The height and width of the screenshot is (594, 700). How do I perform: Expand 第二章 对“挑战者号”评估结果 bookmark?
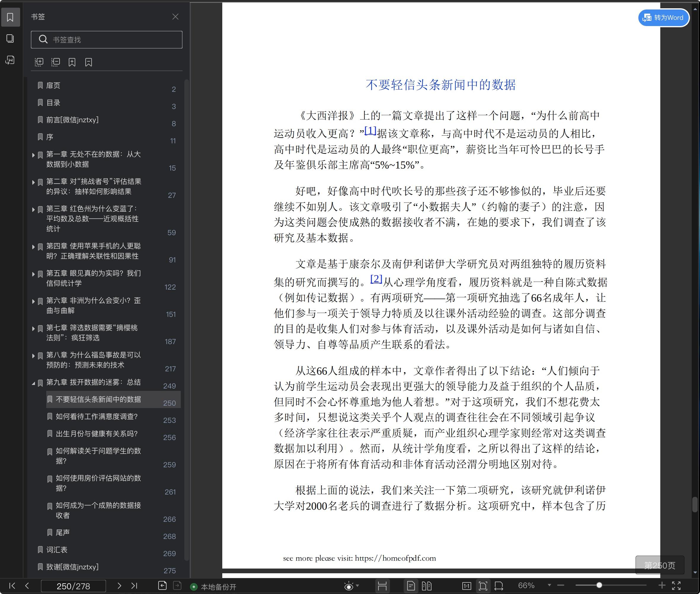click(x=33, y=182)
